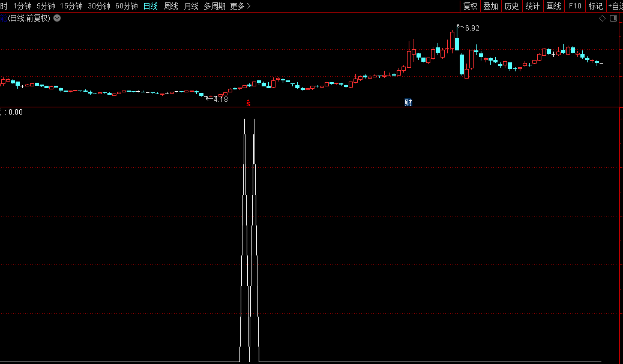Switch to 周线 weekly chart

click(x=171, y=6)
